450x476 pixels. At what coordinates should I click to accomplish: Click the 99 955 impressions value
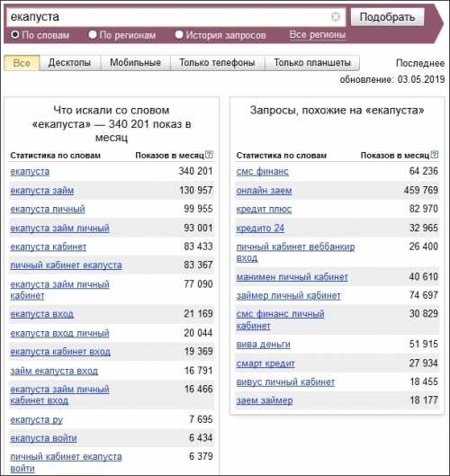[198, 209]
